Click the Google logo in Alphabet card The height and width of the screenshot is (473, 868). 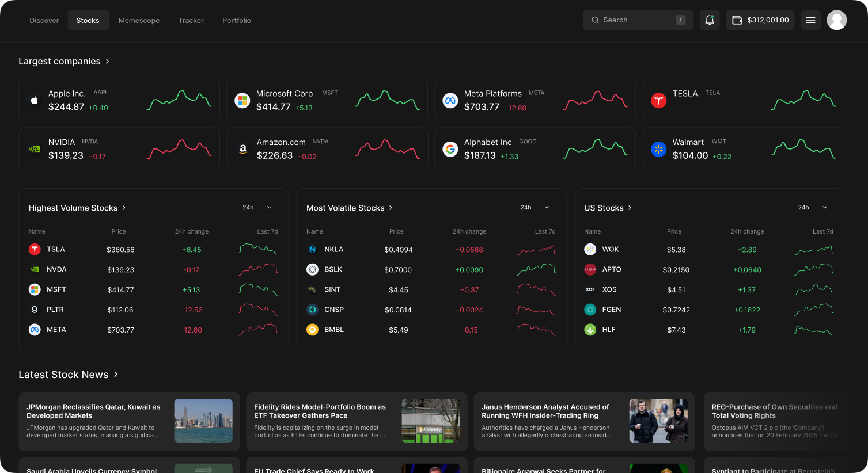pyautogui.click(x=450, y=149)
